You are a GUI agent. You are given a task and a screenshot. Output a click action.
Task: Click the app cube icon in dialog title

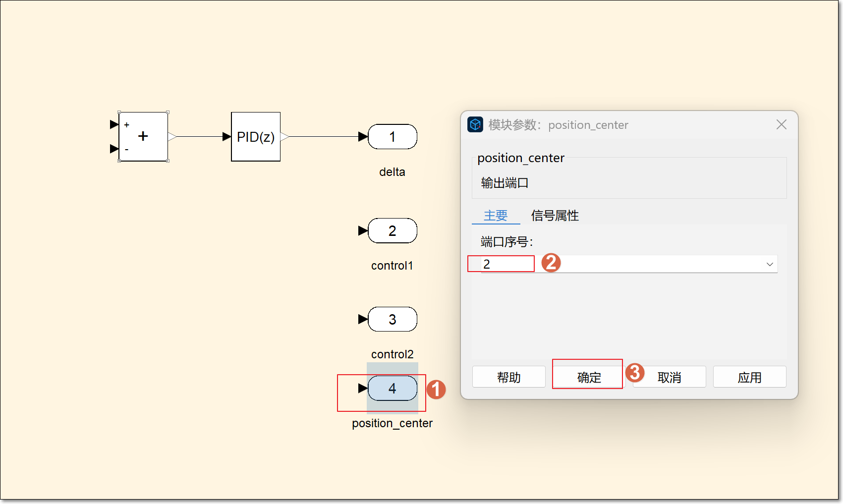(x=475, y=124)
